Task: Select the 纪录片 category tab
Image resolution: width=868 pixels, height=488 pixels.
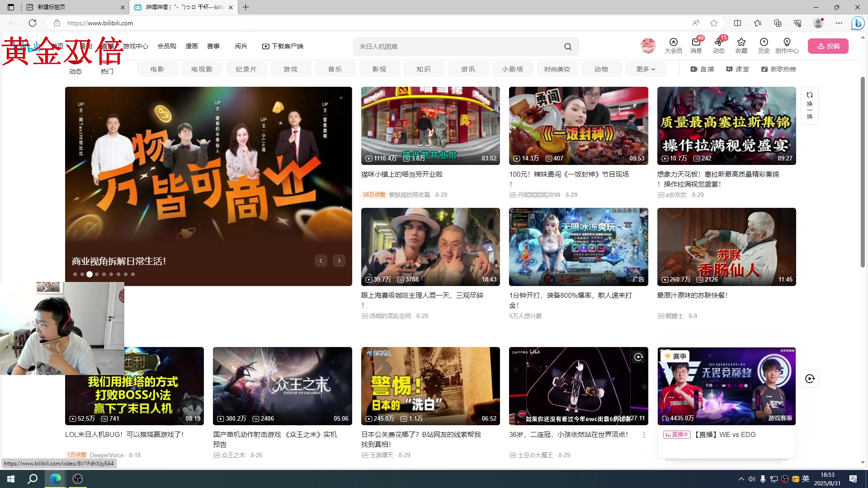Action: 246,69
